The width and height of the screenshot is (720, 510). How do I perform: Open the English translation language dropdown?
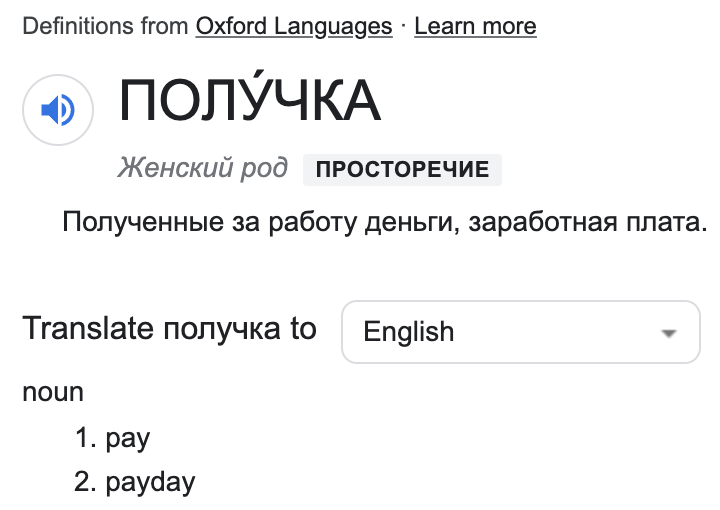coord(520,332)
